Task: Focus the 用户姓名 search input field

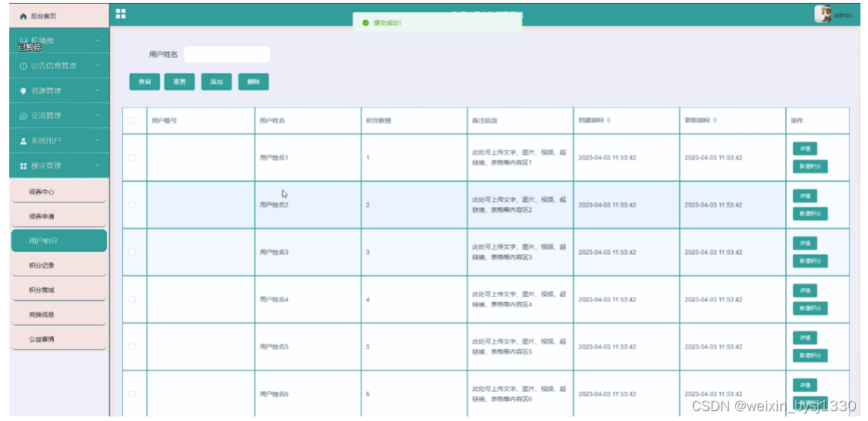Action: pyautogui.click(x=227, y=54)
